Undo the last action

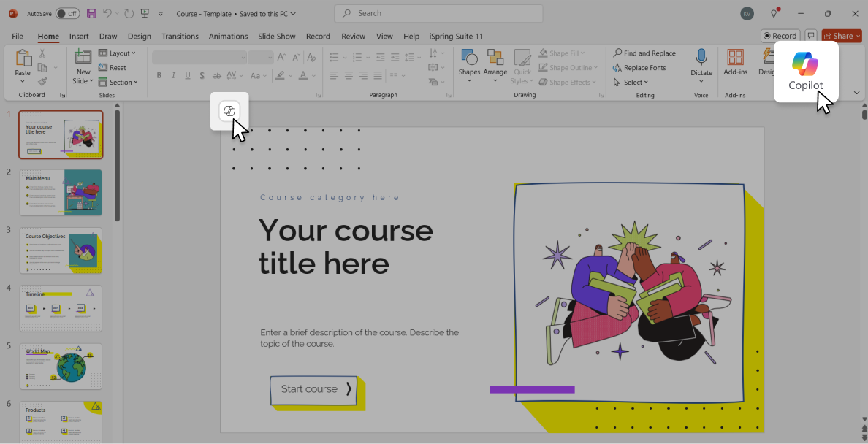pos(107,13)
